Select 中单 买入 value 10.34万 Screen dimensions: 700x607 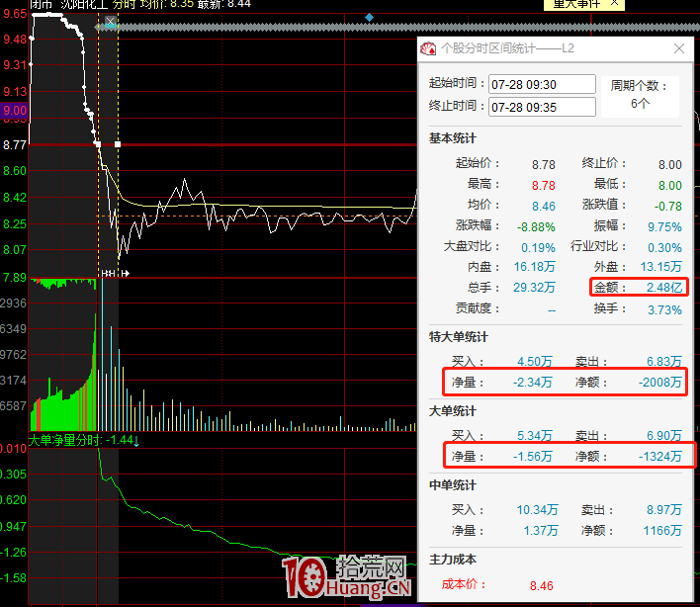tap(538, 510)
